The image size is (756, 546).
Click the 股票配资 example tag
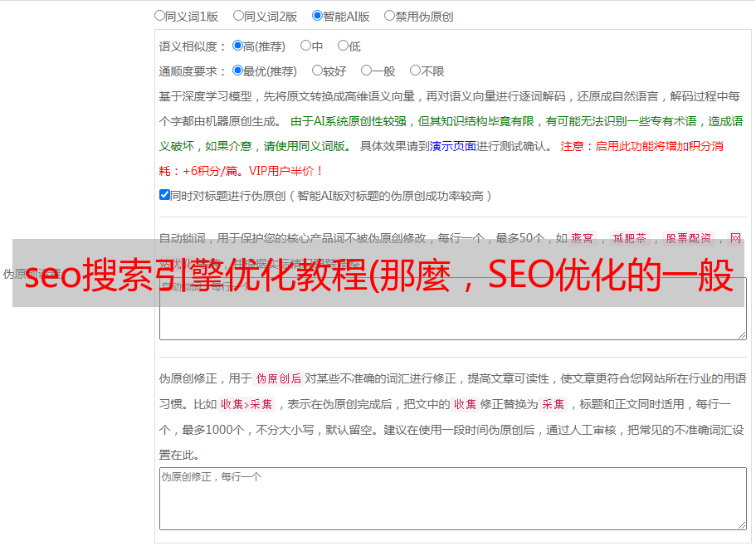click(689, 238)
